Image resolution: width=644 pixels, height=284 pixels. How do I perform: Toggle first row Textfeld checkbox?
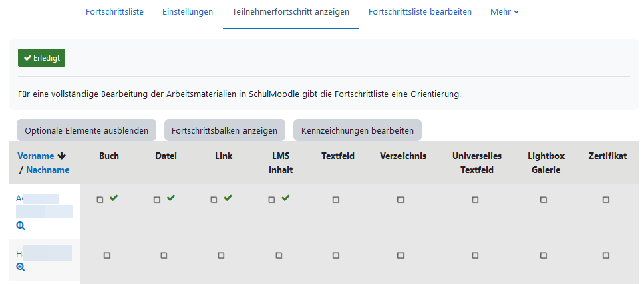coord(336,200)
